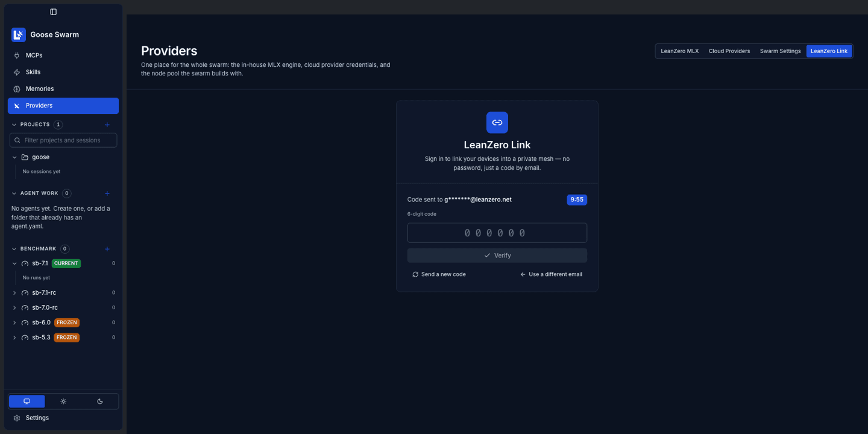
Task: Collapse the Benchmark section
Action: point(14,249)
